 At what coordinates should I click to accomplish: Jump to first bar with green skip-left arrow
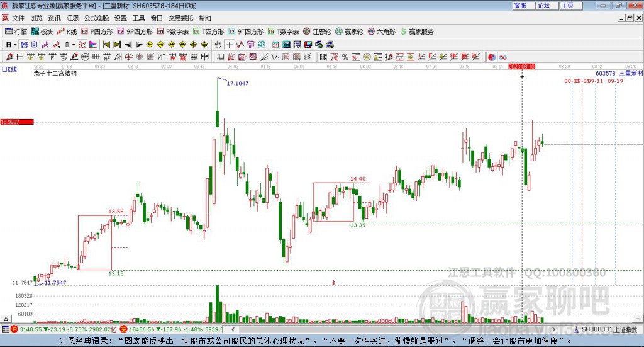pos(106,45)
